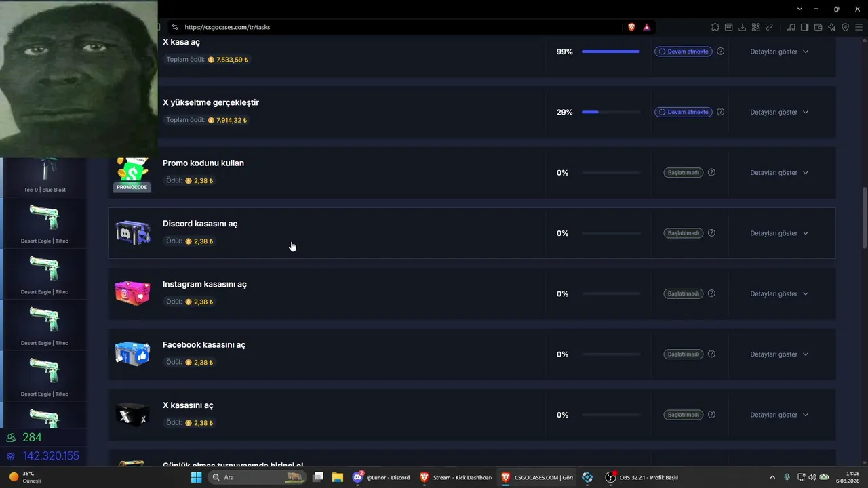
Task: Open the Leo AI sparkle icon
Action: click(832, 27)
